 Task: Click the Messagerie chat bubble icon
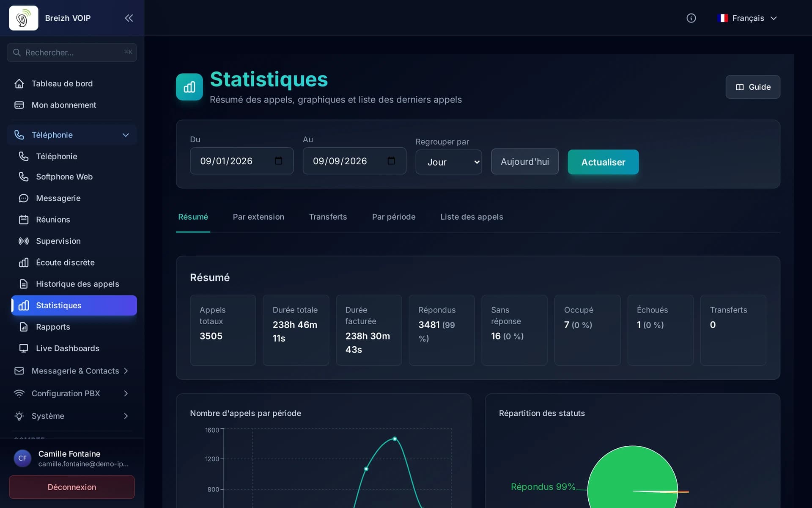pyautogui.click(x=24, y=198)
